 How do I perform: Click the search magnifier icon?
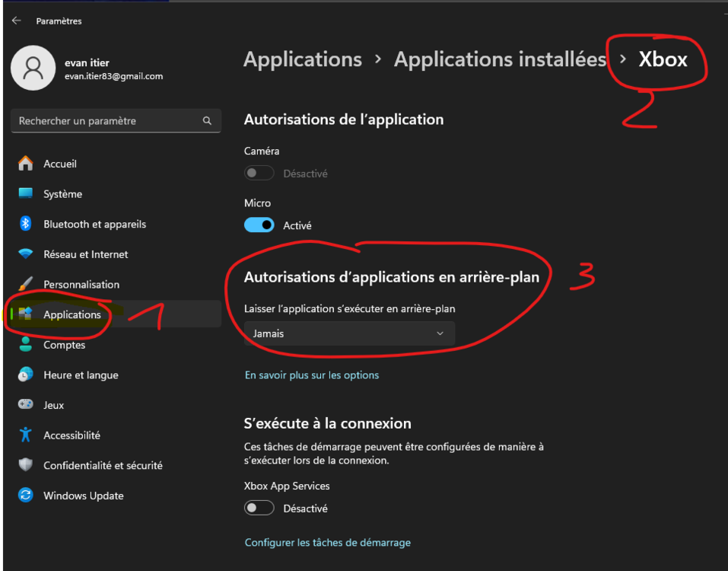[x=207, y=121]
